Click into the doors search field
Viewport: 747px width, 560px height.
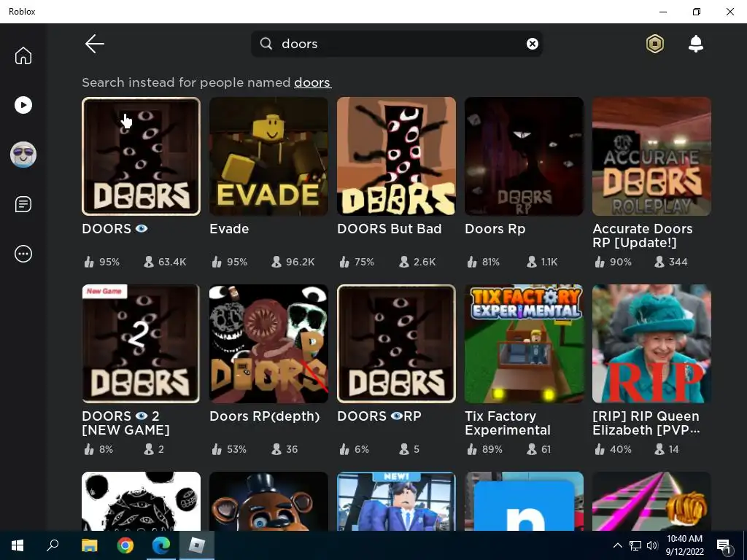(x=397, y=44)
